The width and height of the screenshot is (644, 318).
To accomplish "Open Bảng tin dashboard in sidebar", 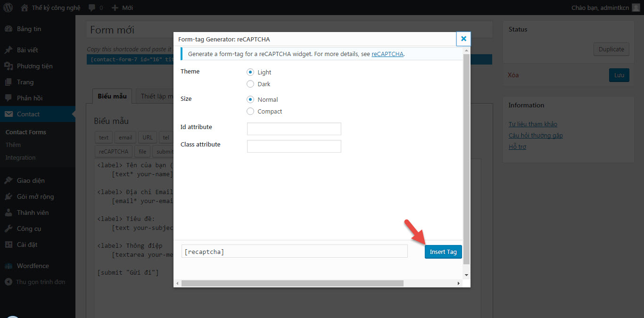I will click(x=29, y=29).
